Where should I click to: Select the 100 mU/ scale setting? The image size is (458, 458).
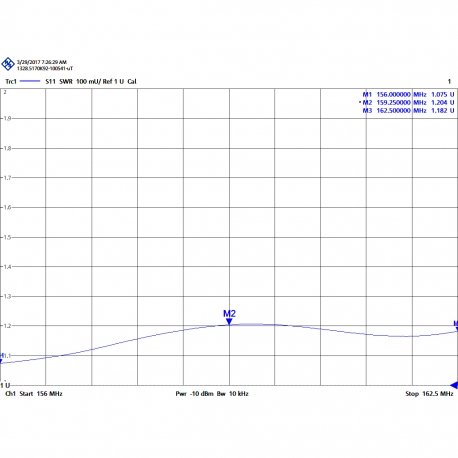(x=89, y=82)
